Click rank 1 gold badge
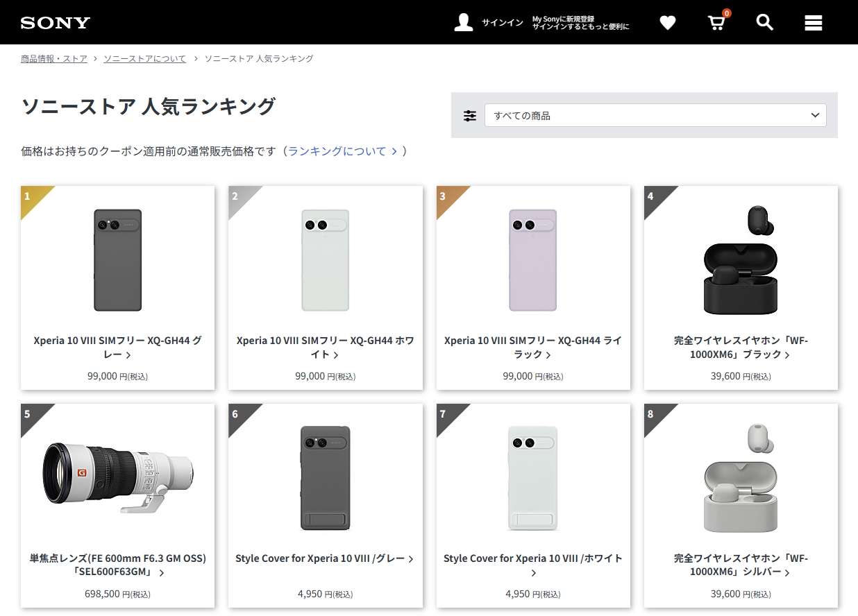858x616 pixels. click(31, 196)
